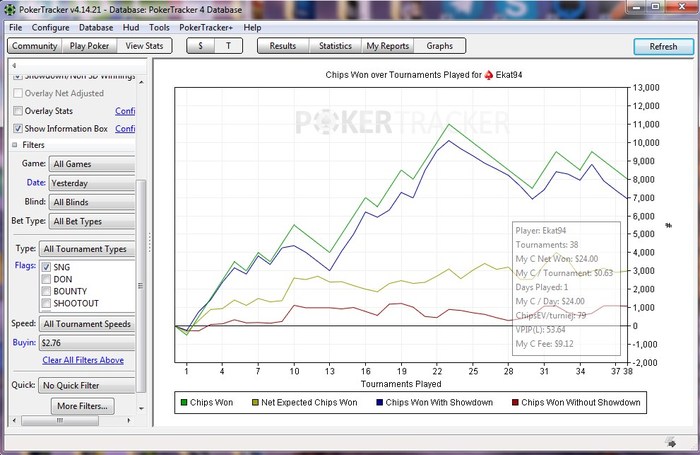Enable the SHOOTOUT flag checkbox
Viewport: 700px width, 455px height.
[x=46, y=303]
